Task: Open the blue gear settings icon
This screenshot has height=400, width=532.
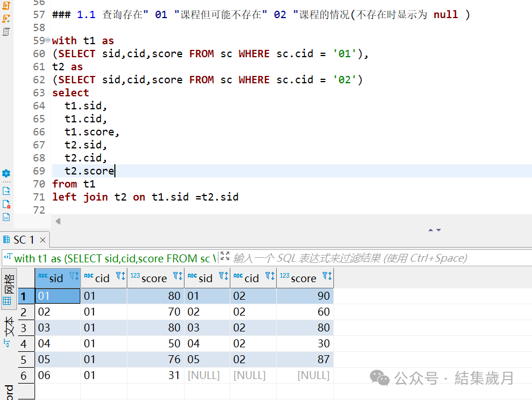Action: coord(6,173)
